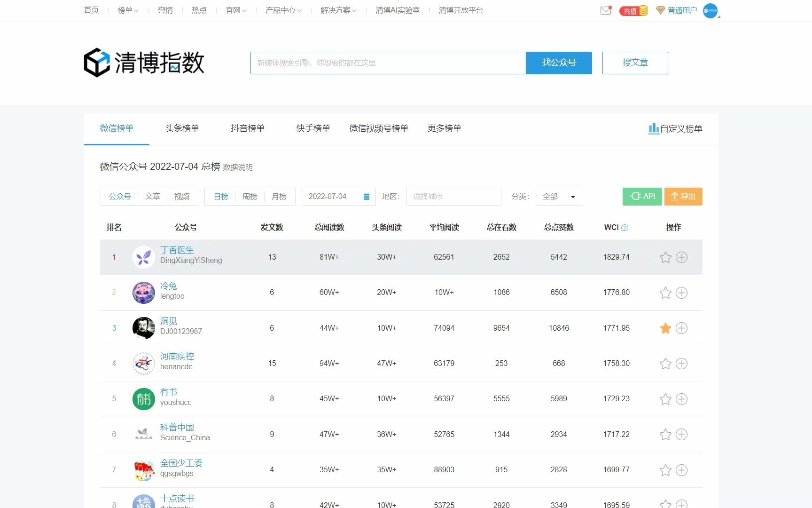Focus the new media search input
This screenshot has width=812, height=508.
tap(388, 63)
